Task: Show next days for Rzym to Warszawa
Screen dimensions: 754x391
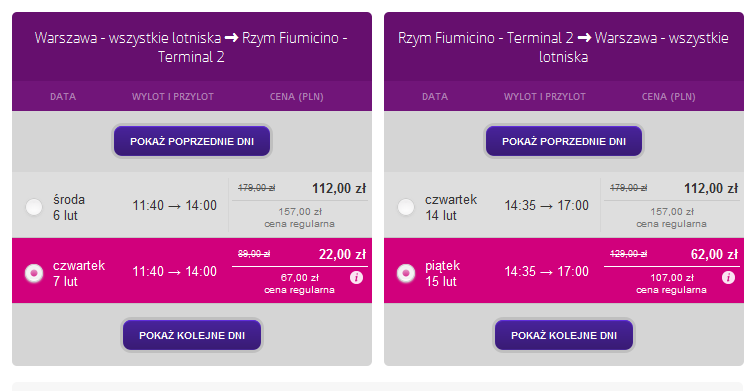Action: point(564,335)
